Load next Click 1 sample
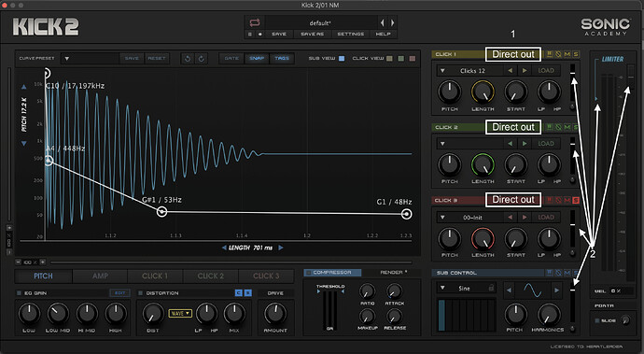The height and width of the screenshot is (354, 644). (525, 71)
